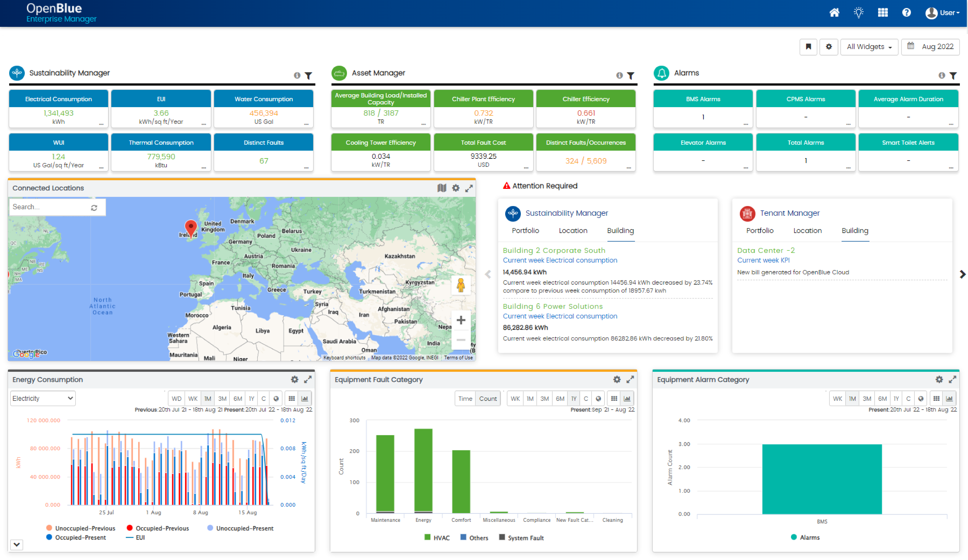Open Sustainability Manager filter icon
Screen dimensions: 968x560
pos(309,76)
